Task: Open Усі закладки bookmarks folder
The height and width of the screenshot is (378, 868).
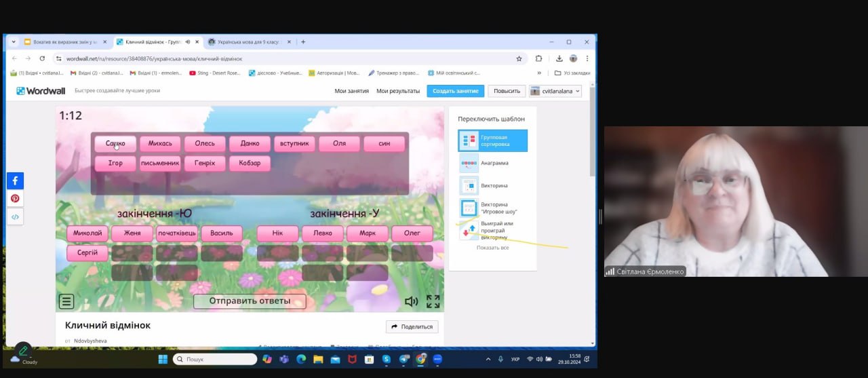Action: pyautogui.click(x=572, y=73)
